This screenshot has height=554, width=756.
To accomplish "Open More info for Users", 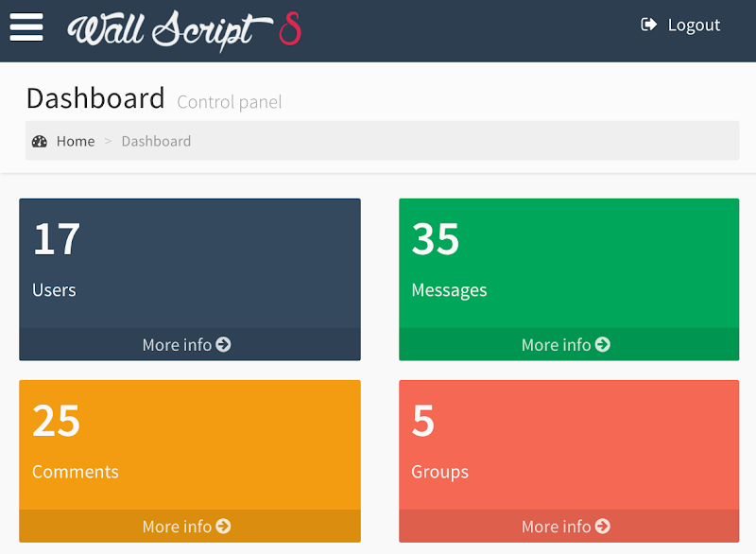I will click(190, 344).
